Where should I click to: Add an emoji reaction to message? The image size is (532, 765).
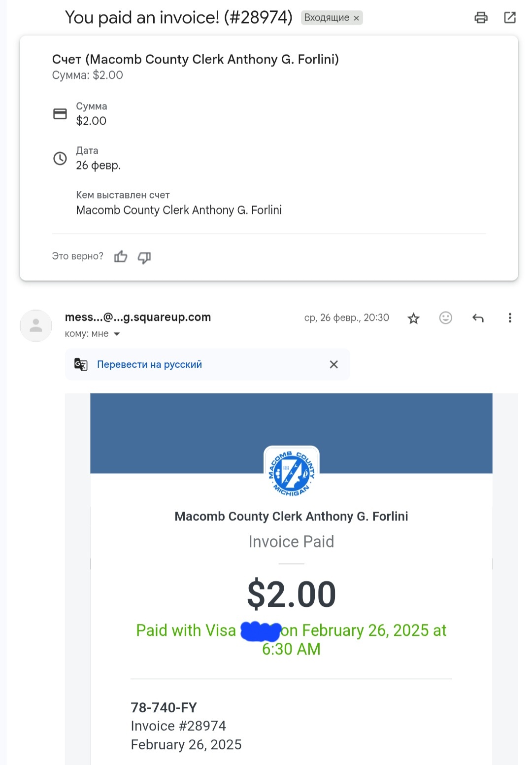point(445,318)
